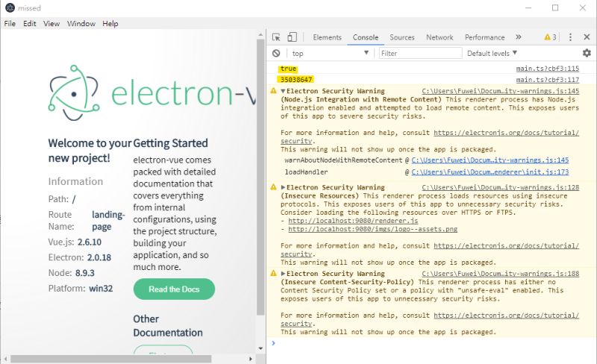Click the Node version '8.9.3'
The width and height of the screenshot is (597, 364).
(x=85, y=273)
